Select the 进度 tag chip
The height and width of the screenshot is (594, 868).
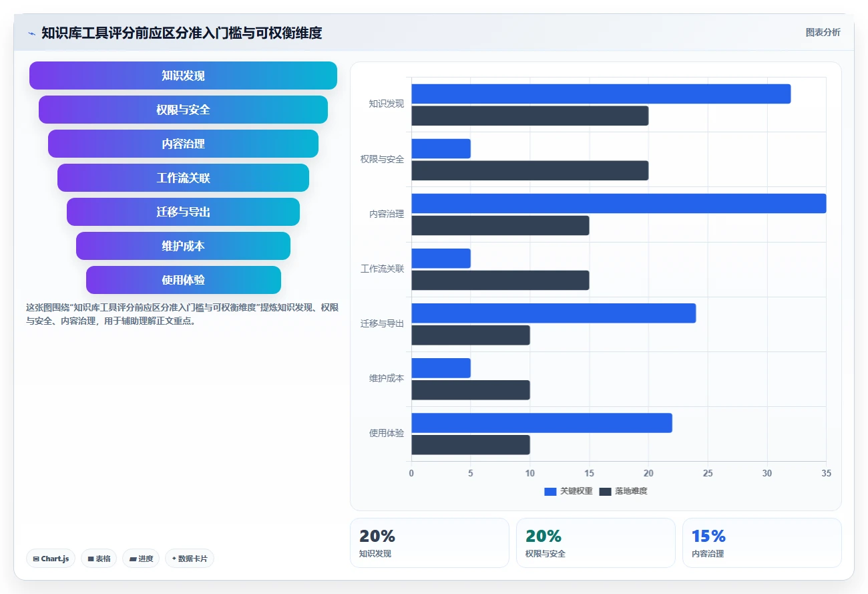[x=141, y=559]
